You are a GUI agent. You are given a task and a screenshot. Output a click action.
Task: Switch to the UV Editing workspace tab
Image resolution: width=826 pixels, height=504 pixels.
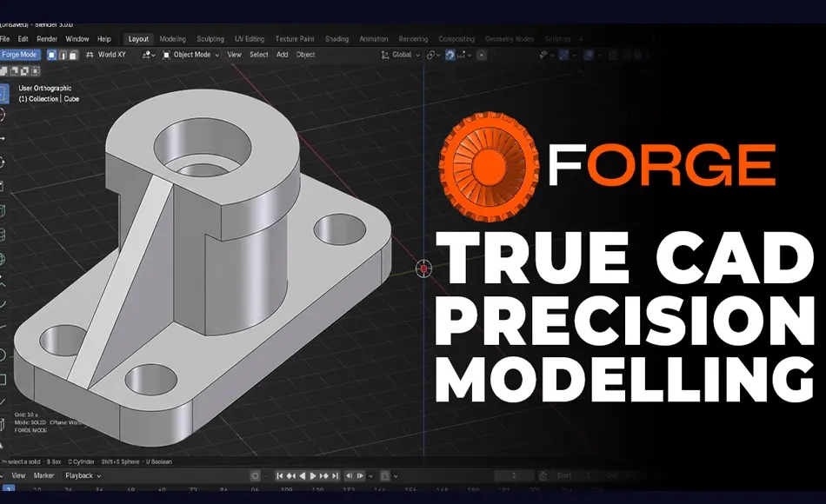[250, 39]
